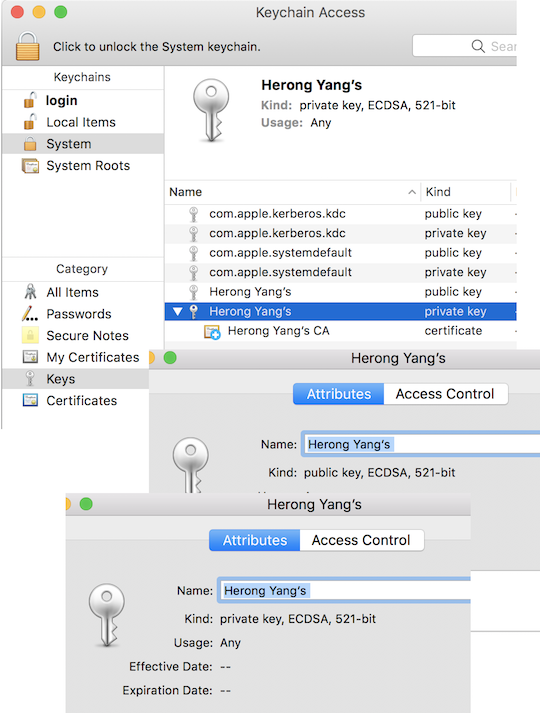The height and width of the screenshot is (713, 540).
Task: Zoom the public key info window
Action: 170,358
